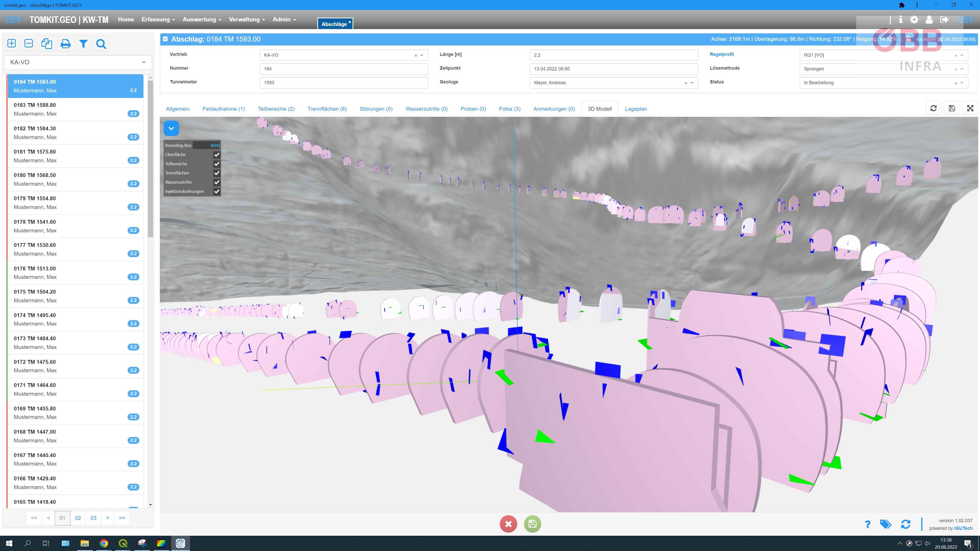Toggle the Trennflächen checkbox

pos(216,173)
